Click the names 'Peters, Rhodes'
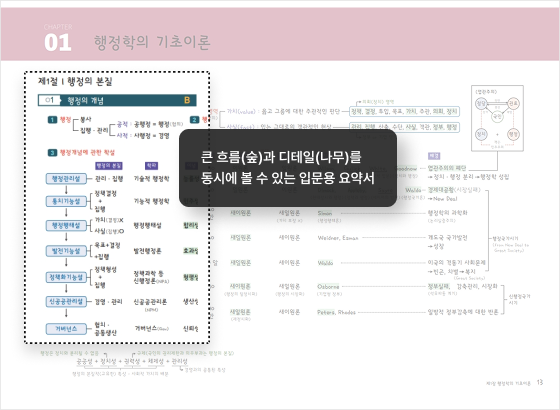The image size is (560, 410). click(x=336, y=312)
